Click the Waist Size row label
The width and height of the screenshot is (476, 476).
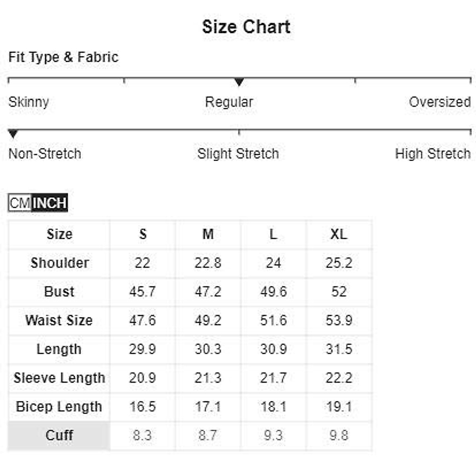click(x=59, y=320)
